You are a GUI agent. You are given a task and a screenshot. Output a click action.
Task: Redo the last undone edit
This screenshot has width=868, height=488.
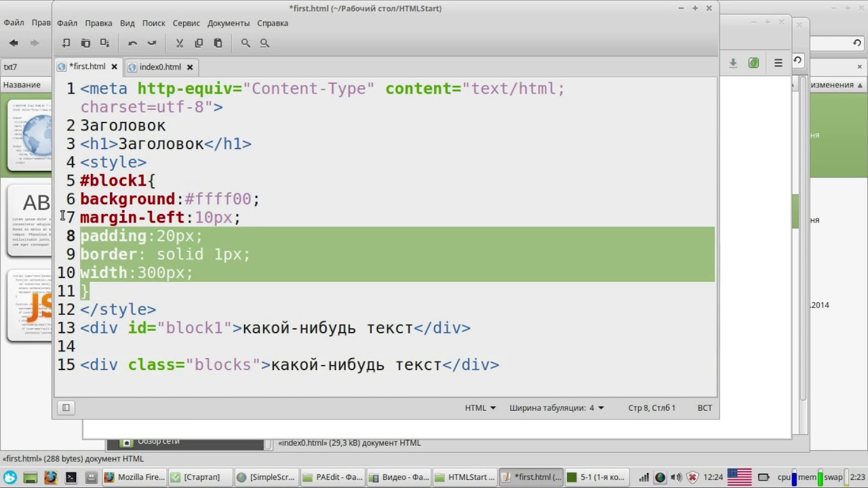coord(152,43)
